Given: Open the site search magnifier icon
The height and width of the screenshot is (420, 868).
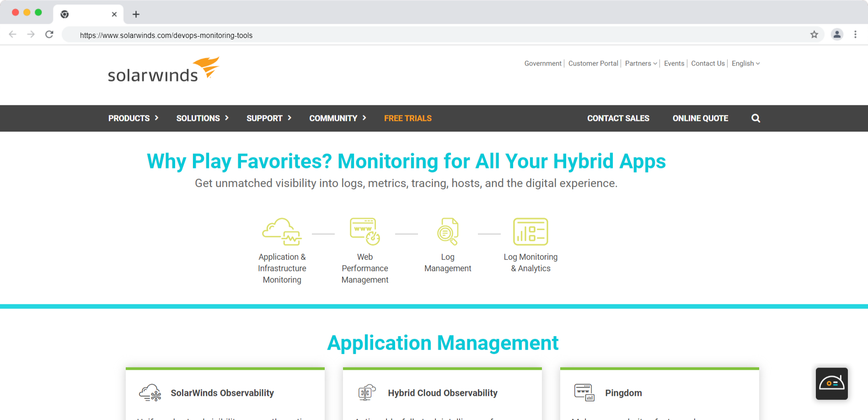Looking at the screenshot, I should point(755,118).
